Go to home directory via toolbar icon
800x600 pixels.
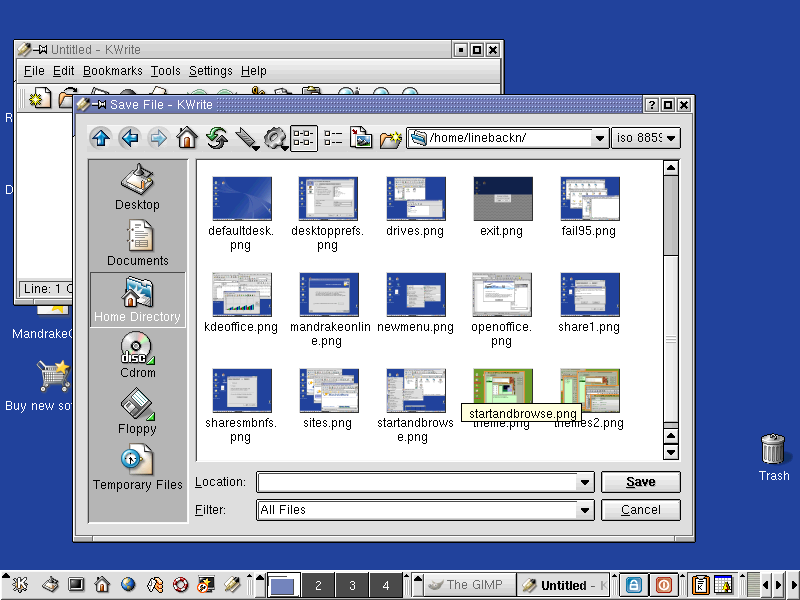(x=186, y=138)
